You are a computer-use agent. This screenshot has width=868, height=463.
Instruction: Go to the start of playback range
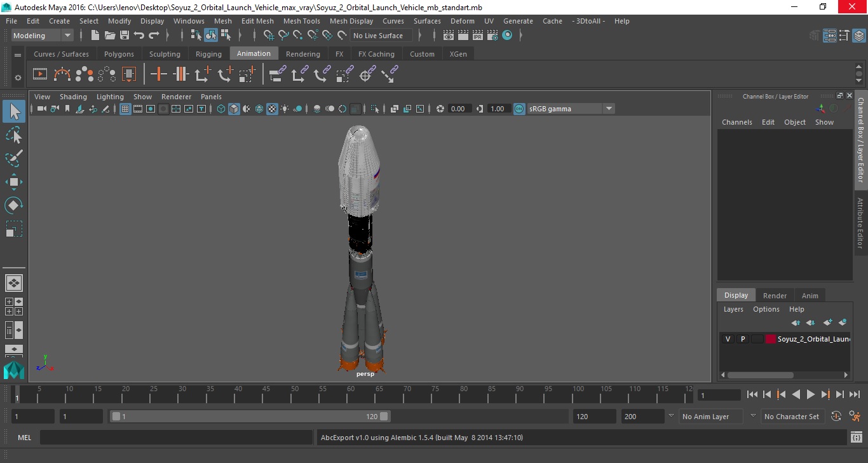752,395
